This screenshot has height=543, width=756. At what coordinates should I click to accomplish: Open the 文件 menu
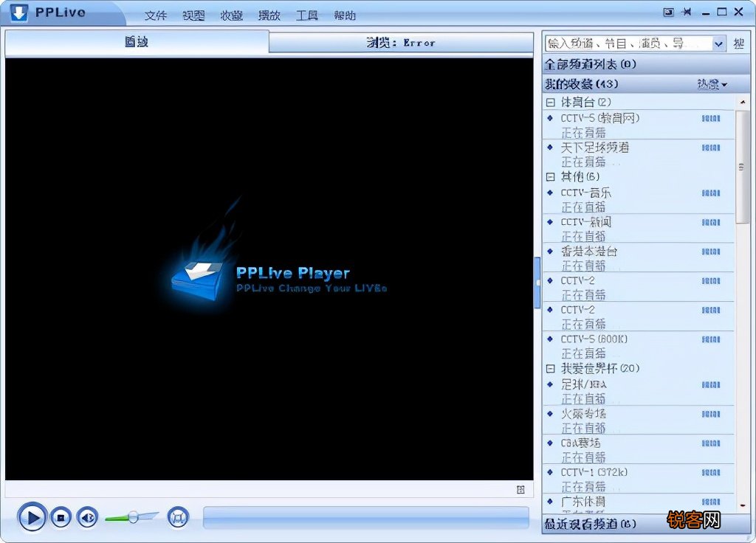[155, 15]
